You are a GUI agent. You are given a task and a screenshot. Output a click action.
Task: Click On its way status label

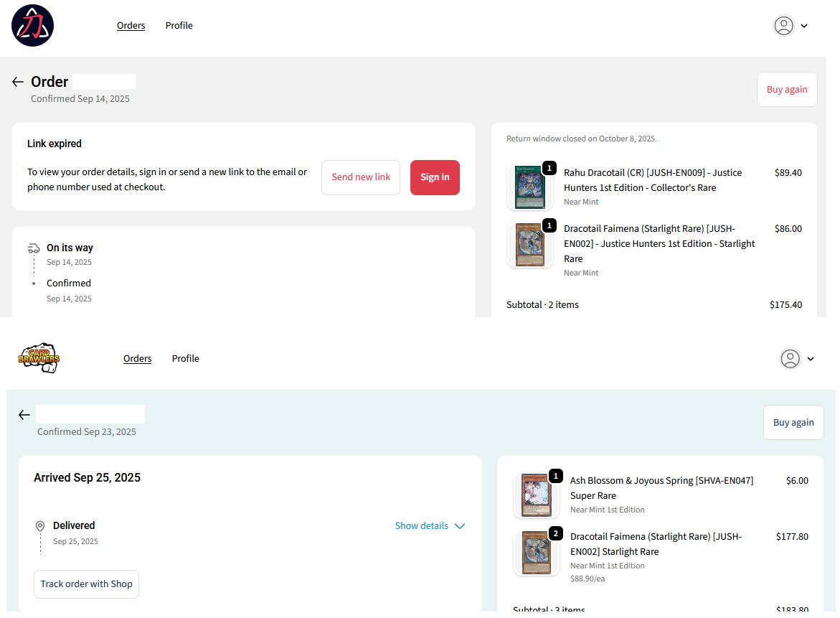70,248
